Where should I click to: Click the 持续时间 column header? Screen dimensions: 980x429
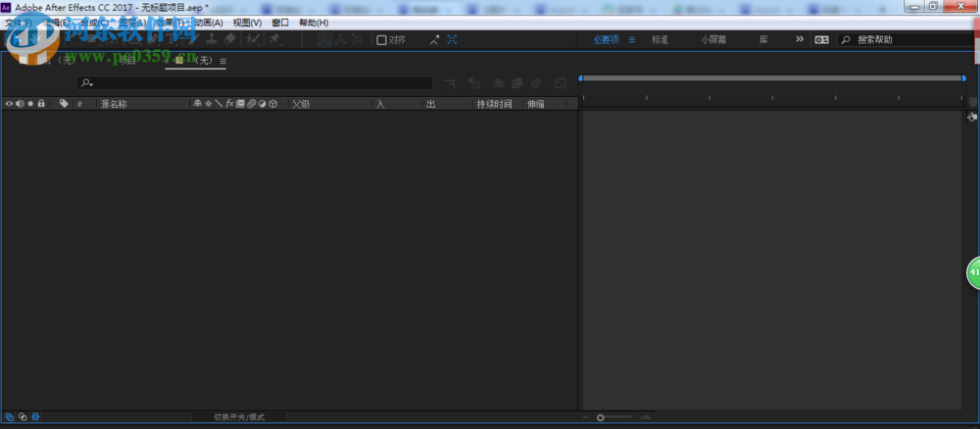[494, 104]
